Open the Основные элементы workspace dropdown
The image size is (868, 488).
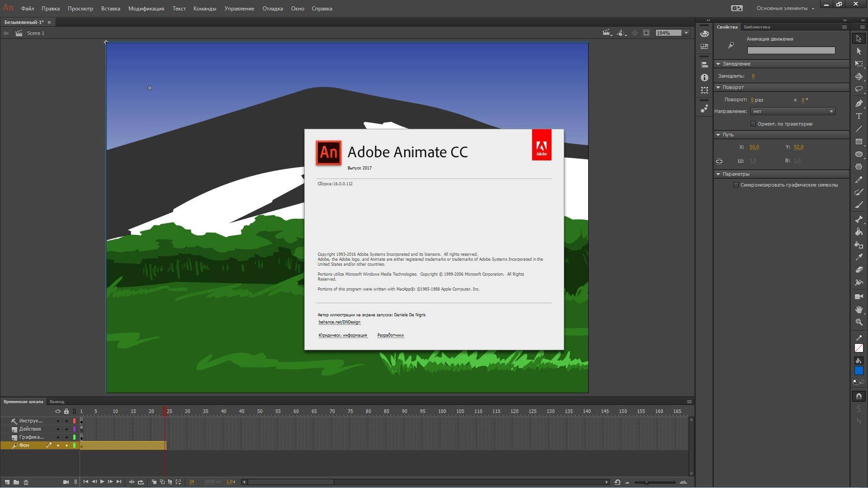click(785, 8)
